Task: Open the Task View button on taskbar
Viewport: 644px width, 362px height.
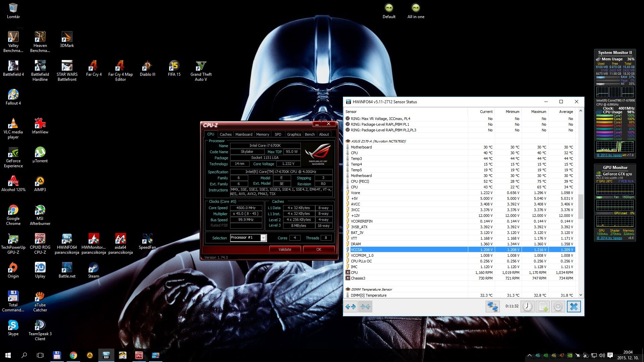Action: (x=40, y=355)
